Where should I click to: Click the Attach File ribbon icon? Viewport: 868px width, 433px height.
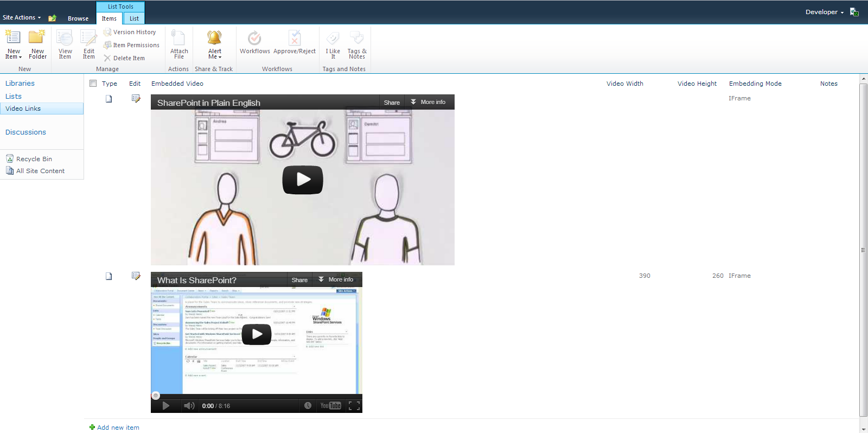[179, 44]
